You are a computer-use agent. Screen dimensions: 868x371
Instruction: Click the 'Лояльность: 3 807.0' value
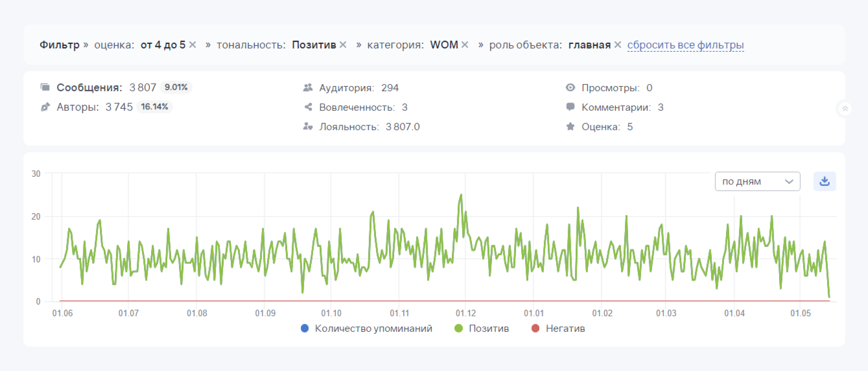[402, 127]
